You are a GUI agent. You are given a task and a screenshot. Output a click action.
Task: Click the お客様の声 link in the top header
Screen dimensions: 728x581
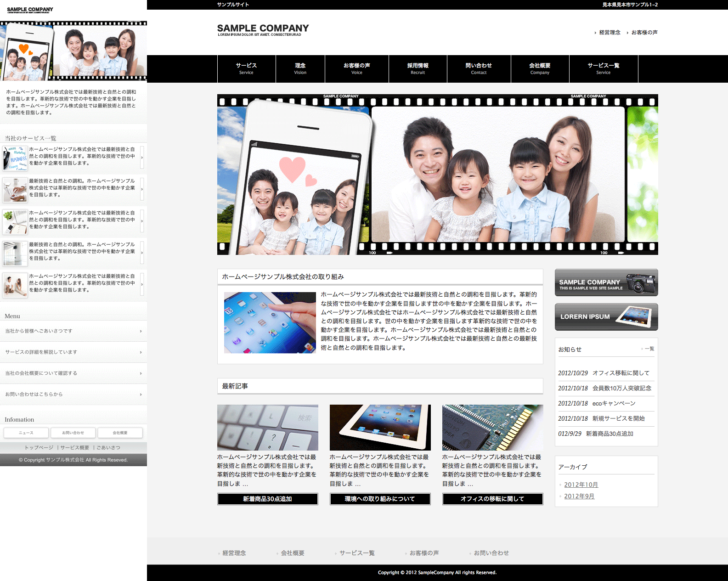644,33
